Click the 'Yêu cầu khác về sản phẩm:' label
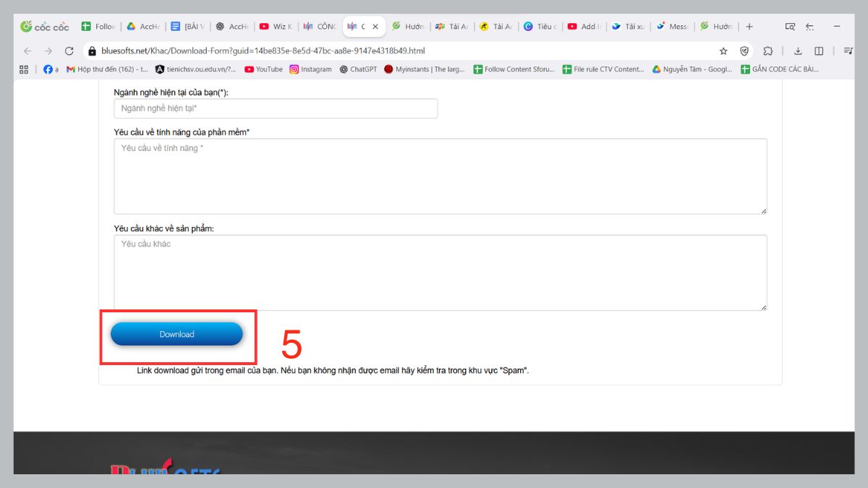Viewport: 868px width, 488px height. [x=164, y=228]
